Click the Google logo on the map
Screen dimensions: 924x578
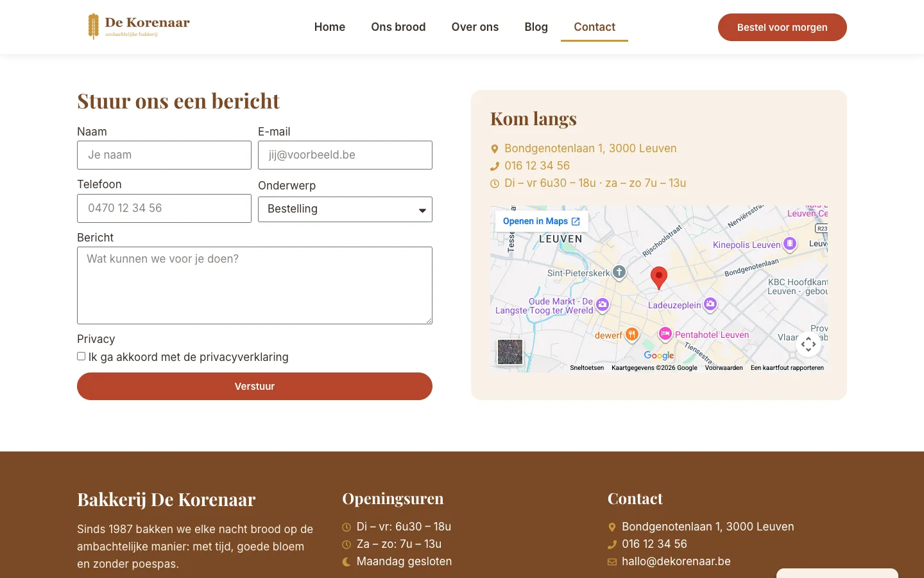(659, 355)
